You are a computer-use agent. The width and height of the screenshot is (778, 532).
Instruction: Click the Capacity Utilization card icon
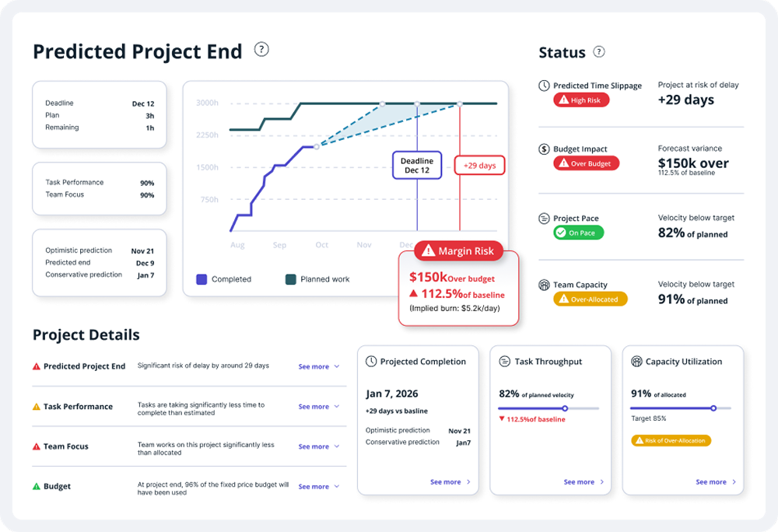636,362
